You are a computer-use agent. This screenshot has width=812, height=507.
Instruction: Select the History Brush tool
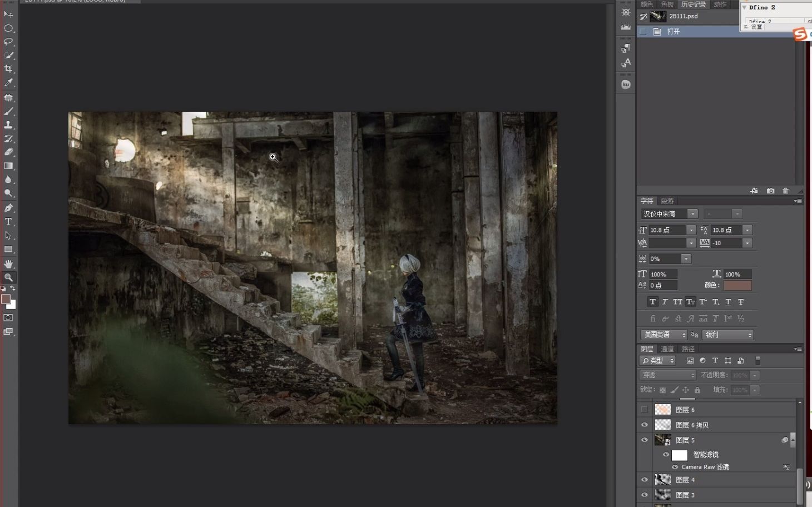[x=8, y=138]
